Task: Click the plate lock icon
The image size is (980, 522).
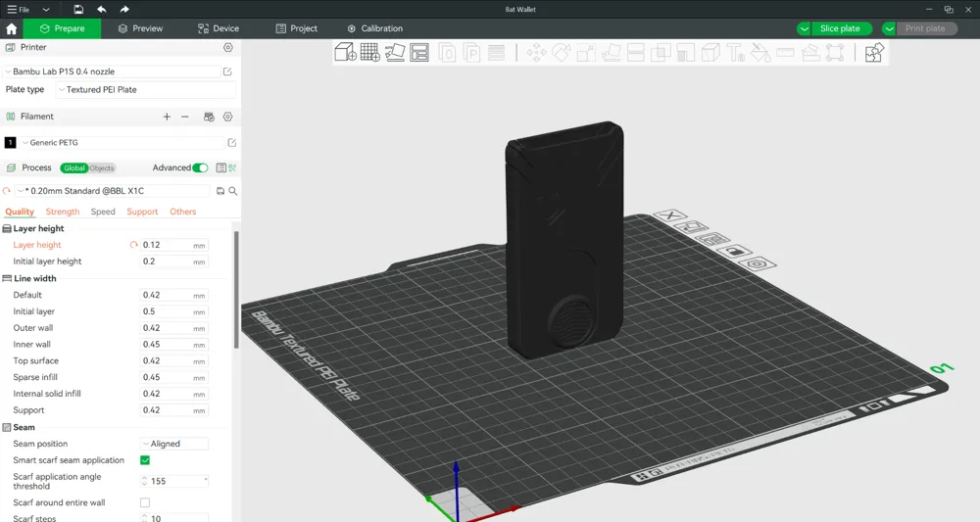Action: click(734, 251)
